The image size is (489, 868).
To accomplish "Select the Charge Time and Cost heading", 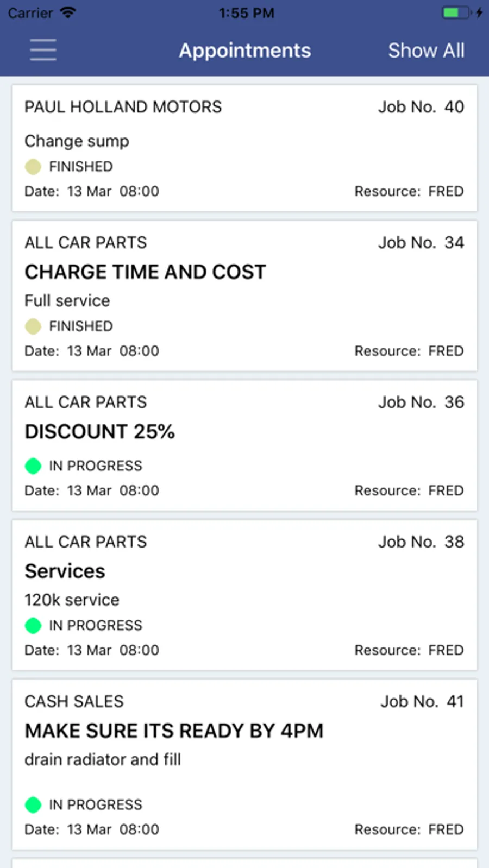I will point(146,272).
